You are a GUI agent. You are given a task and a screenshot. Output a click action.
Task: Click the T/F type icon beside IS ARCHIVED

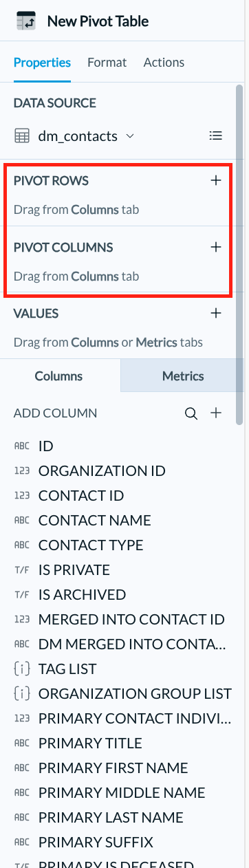coord(22,595)
